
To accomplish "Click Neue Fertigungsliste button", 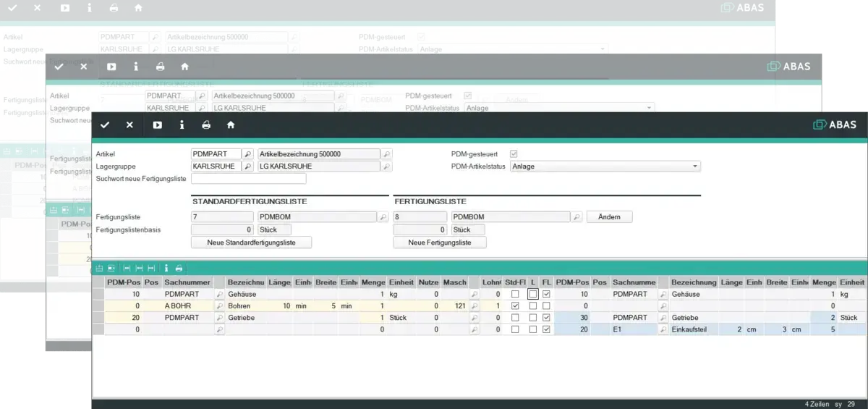I will [x=439, y=243].
